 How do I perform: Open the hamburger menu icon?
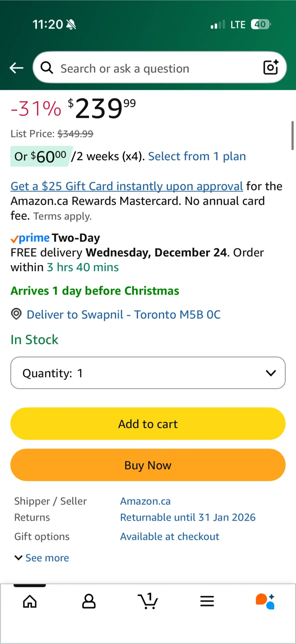pyautogui.click(x=207, y=602)
